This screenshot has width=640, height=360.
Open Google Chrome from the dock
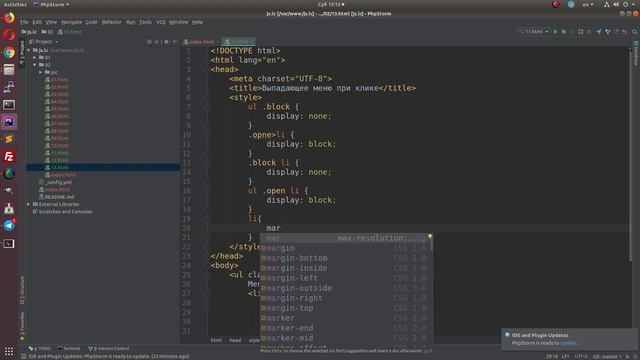point(9,53)
